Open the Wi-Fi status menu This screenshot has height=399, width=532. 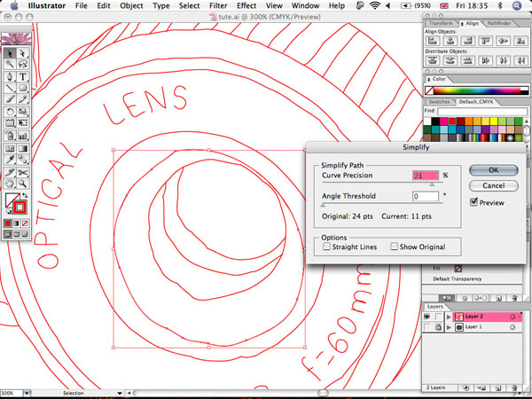pos(375,5)
